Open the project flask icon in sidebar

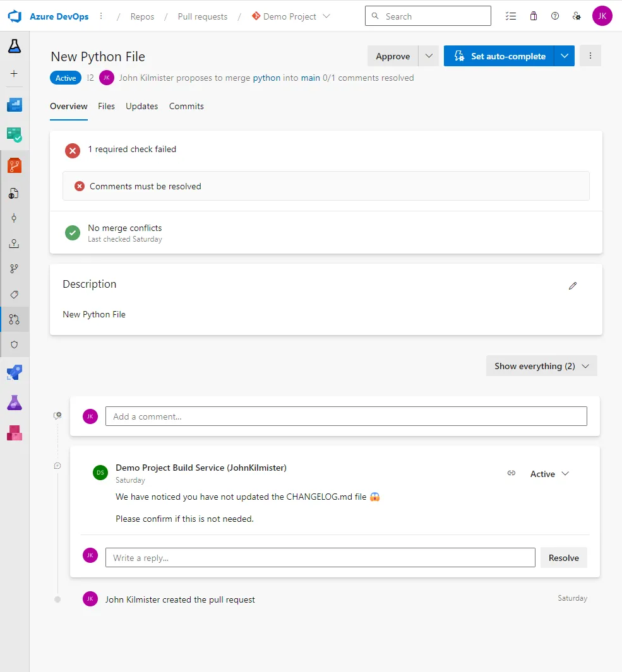[x=15, y=46]
